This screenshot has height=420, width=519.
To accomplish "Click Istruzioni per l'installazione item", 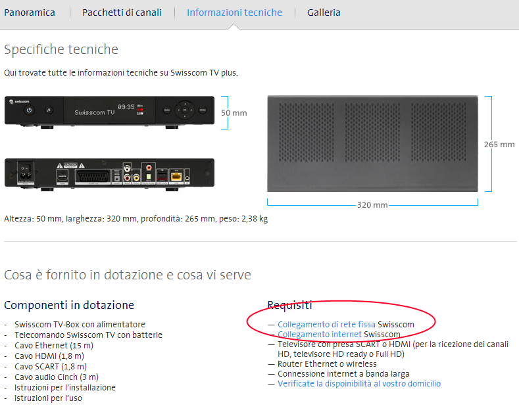I will (x=65, y=388).
